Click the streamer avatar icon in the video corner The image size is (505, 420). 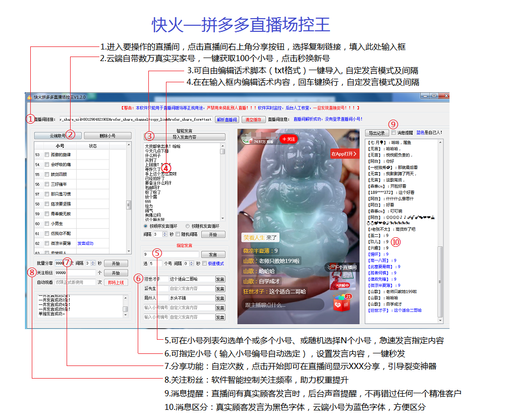pyautogui.click(x=247, y=140)
